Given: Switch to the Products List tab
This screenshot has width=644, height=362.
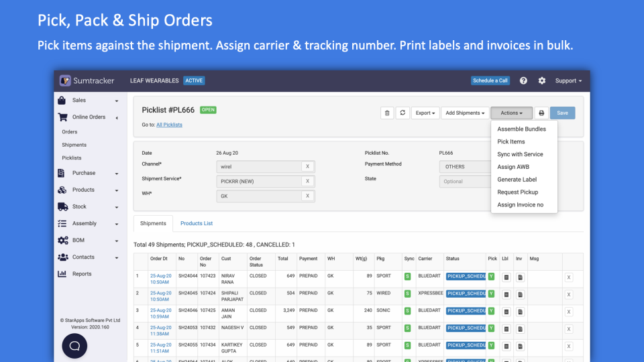Looking at the screenshot, I should coord(197,223).
